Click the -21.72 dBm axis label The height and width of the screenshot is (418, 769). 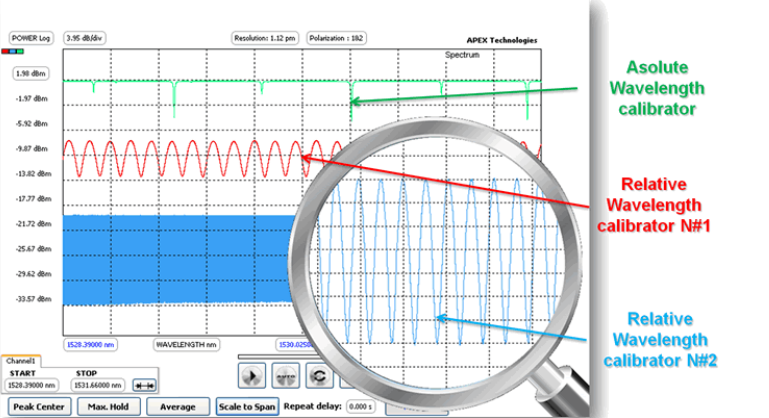point(33,224)
